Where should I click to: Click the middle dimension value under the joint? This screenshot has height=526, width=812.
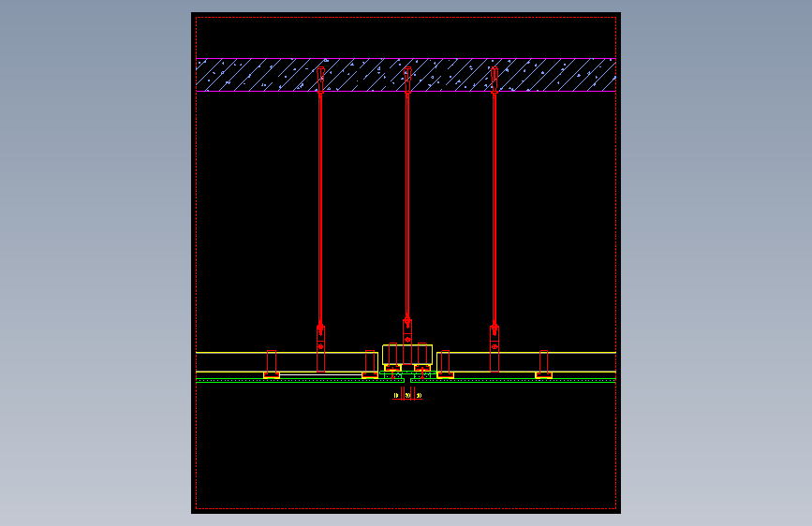pos(407,396)
